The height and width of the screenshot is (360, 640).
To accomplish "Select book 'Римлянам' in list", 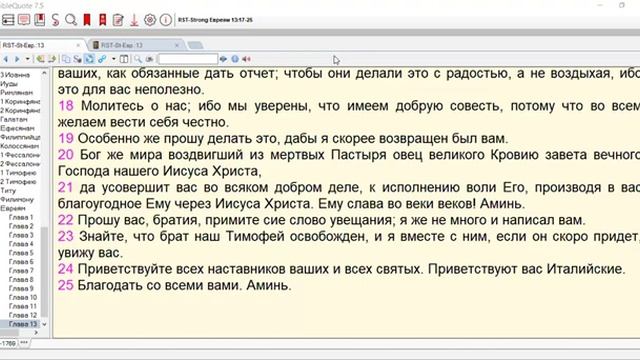I will pyautogui.click(x=16, y=93).
